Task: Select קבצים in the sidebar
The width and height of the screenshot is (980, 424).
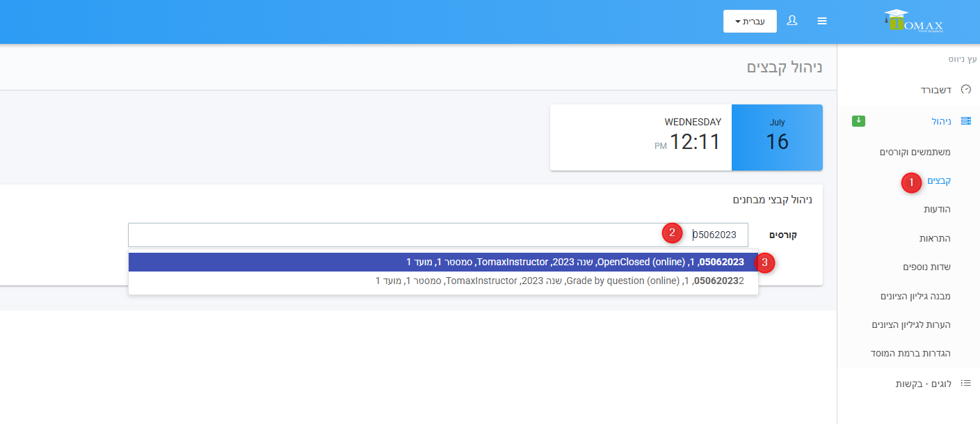Action: pyautogui.click(x=939, y=181)
